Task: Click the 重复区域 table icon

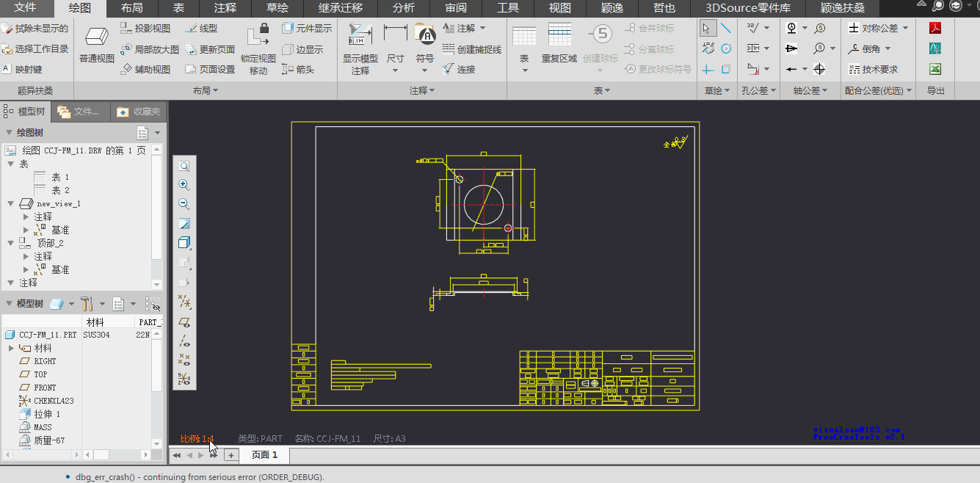Action: click(559, 35)
